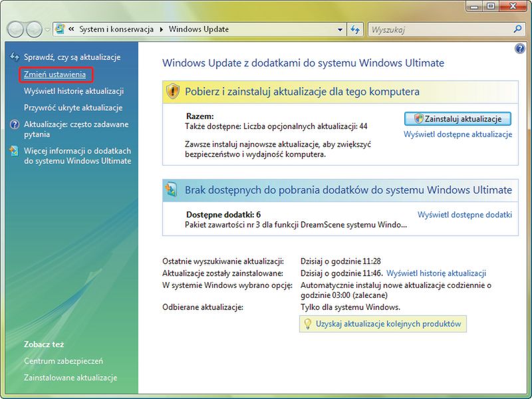Open Zmień ustawienia link
This screenshot has width=532, height=399.
(55, 74)
